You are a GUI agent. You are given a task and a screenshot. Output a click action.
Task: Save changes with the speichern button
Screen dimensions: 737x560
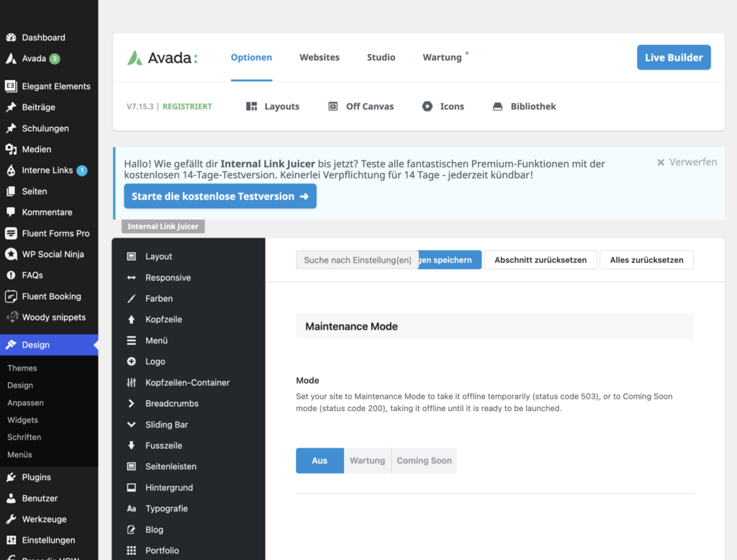tap(450, 260)
